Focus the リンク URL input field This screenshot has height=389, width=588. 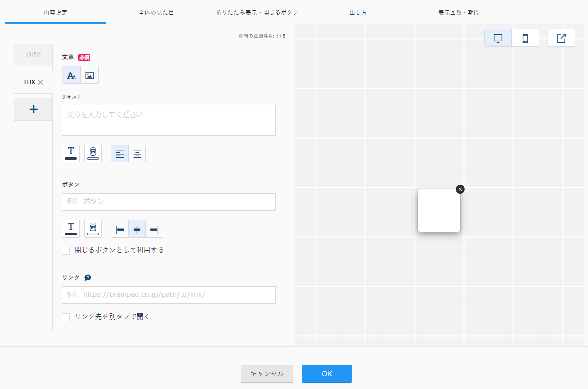[x=169, y=295]
